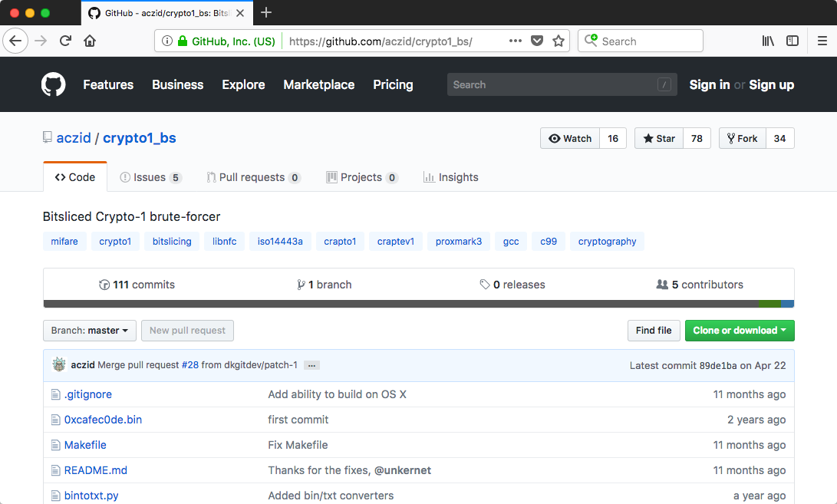Open the Pull requests tab
The height and width of the screenshot is (504, 837).
(x=253, y=177)
